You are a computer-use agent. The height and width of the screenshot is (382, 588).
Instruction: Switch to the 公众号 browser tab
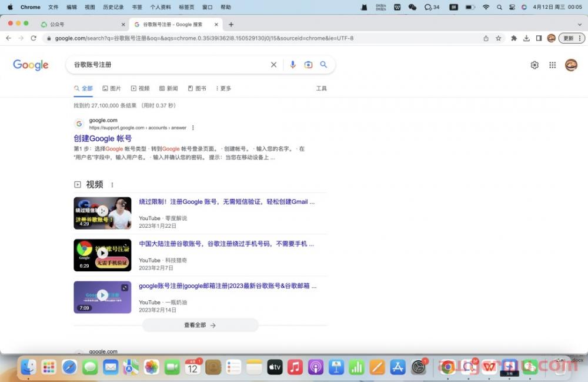tap(83, 24)
